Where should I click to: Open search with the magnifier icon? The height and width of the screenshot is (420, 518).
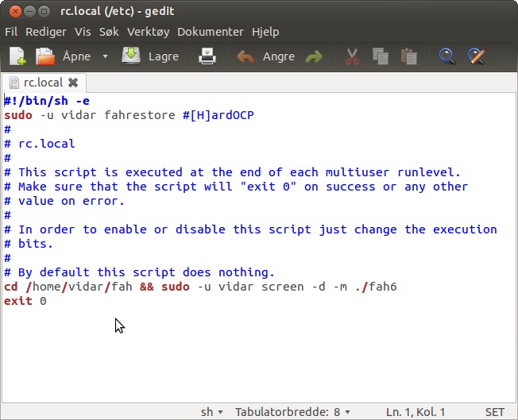[447, 56]
